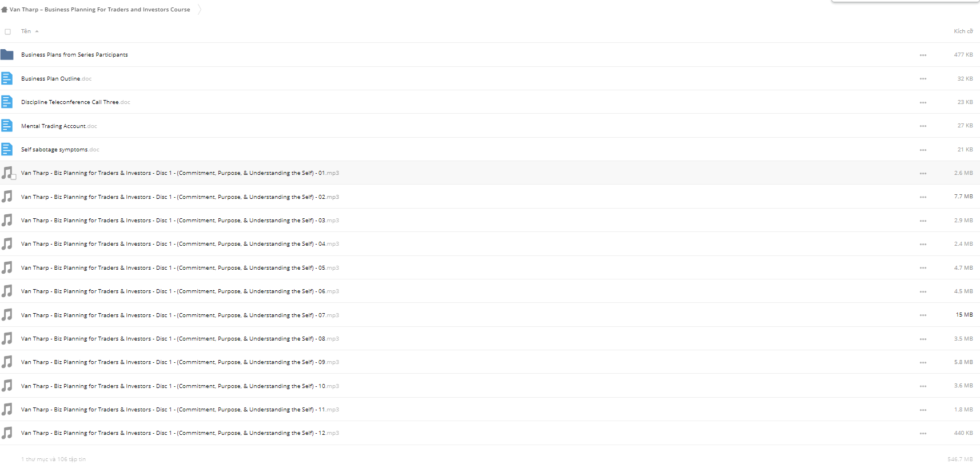Open Van Tharp Disc 1 - 09.mp3
The width and height of the screenshot is (980, 468).
[x=180, y=362]
